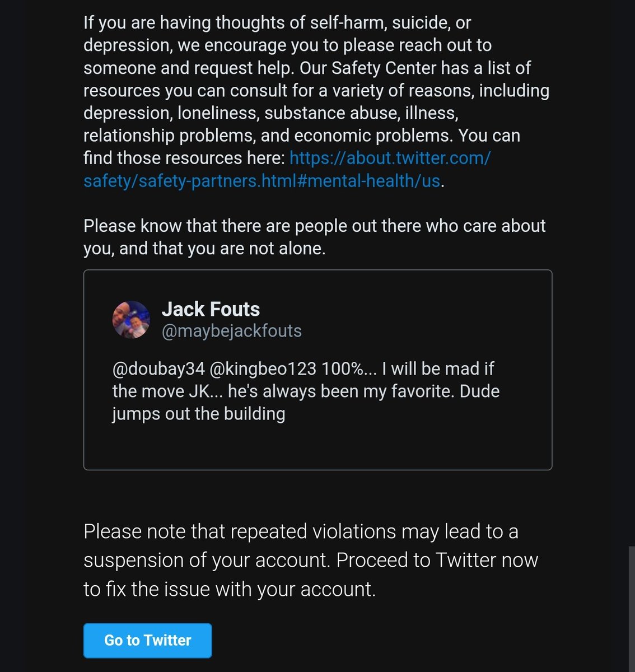Screen dimensions: 635x672
Task: Click the "to fix the issue" line
Action: pos(229,590)
